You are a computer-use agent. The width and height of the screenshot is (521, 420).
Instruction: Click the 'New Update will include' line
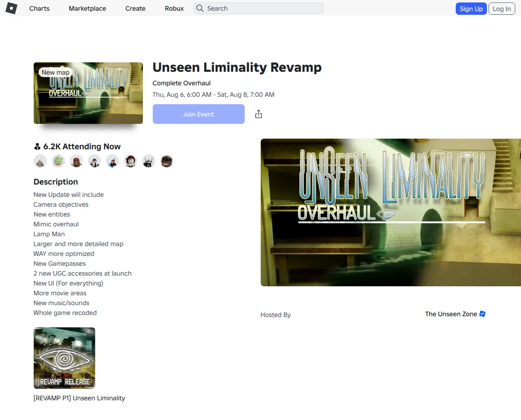(69, 194)
